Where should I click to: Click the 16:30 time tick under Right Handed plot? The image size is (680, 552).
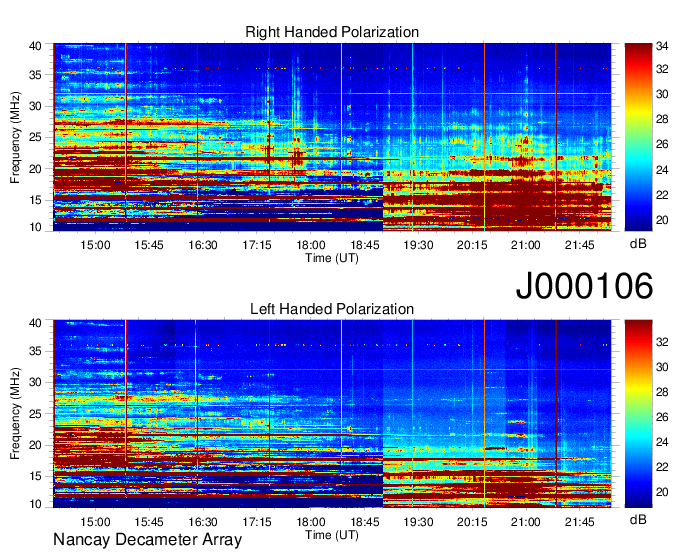[x=203, y=245]
